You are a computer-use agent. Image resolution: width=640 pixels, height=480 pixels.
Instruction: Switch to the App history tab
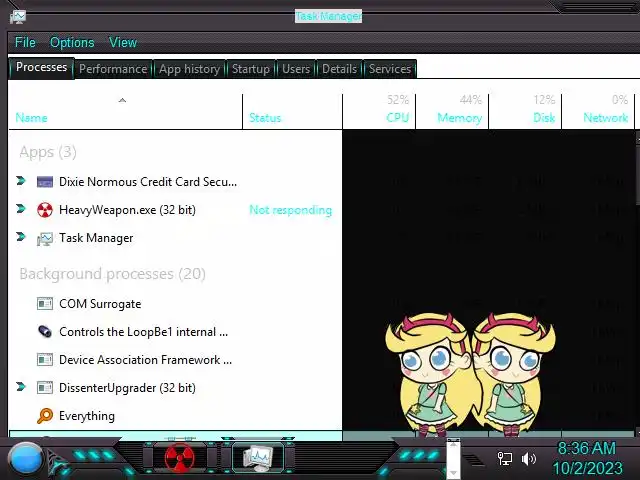[x=189, y=69]
